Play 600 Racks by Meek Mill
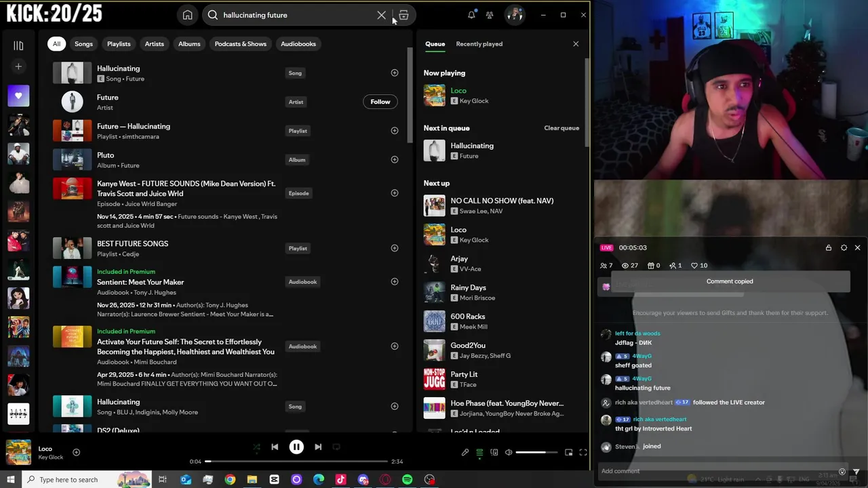The width and height of the screenshot is (868, 488). (502, 321)
